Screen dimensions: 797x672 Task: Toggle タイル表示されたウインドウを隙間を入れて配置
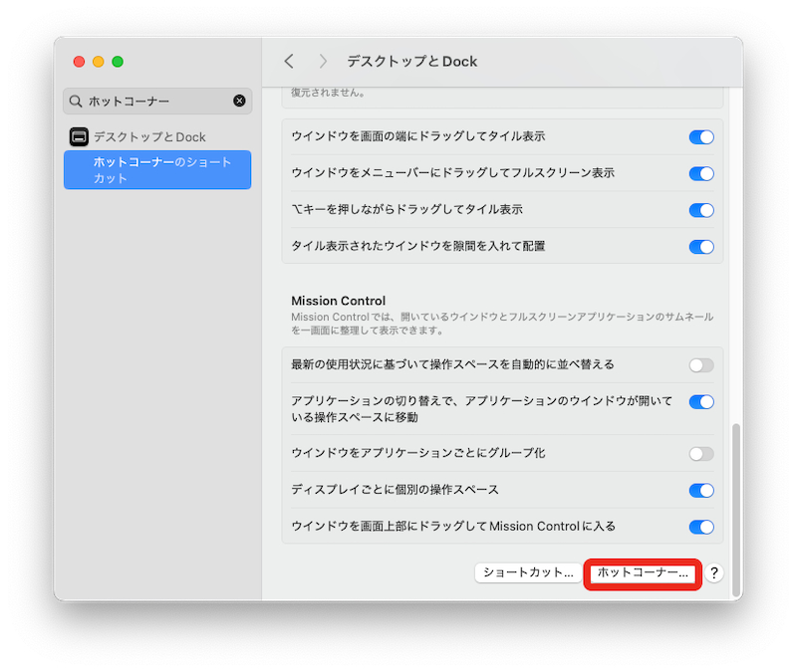coord(701,247)
